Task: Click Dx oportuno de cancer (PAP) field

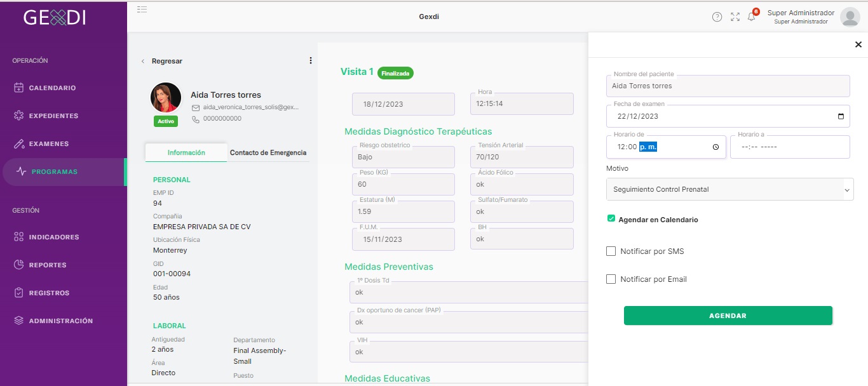Action: (469, 322)
